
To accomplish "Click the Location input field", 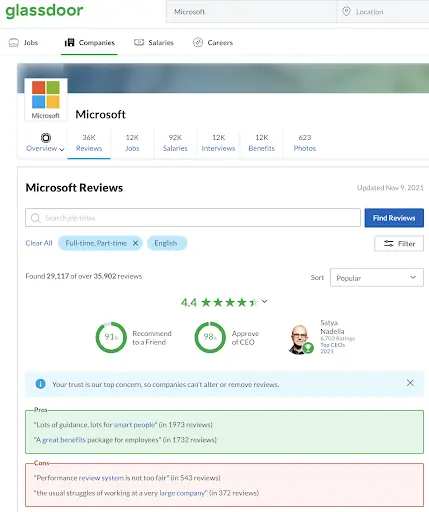I will point(383,12).
